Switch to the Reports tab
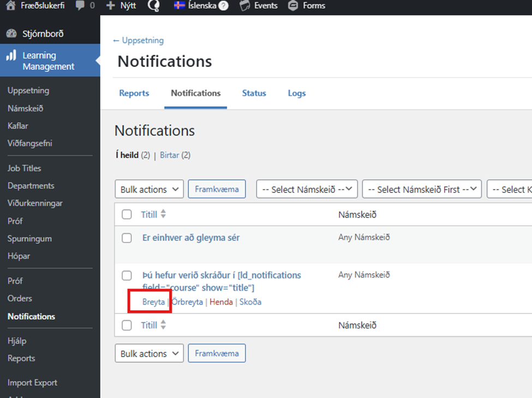This screenshot has height=398, width=532. point(134,93)
